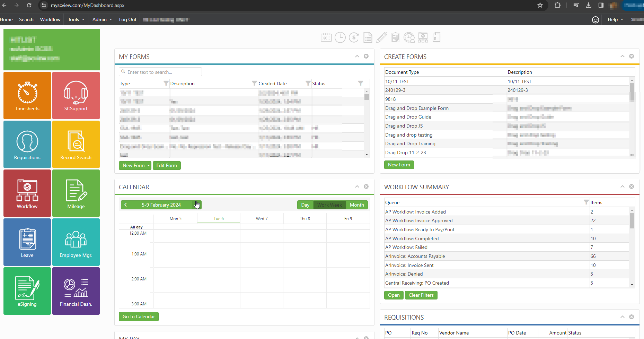The image size is (644, 339).
Task: Open Workflow menu item in top bar
Action: (50, 19)
